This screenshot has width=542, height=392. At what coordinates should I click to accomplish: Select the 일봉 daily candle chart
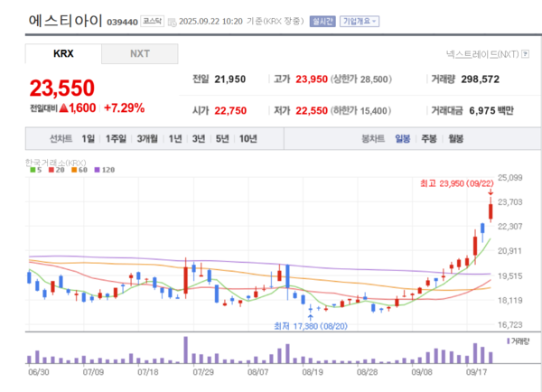403,138
